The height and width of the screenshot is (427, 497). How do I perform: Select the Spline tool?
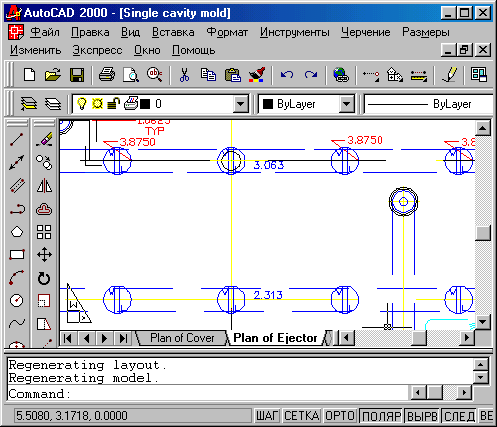pos(17,323)
